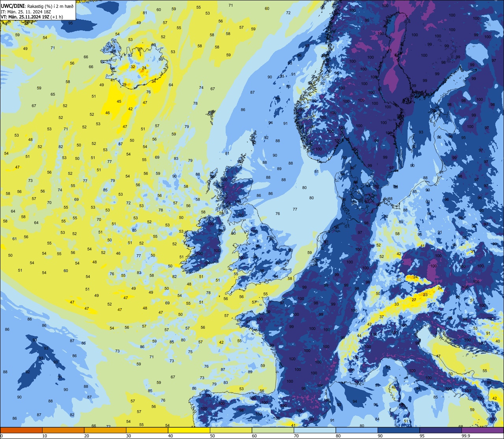Select the IT initial time line 18Z

coord(26,12)
